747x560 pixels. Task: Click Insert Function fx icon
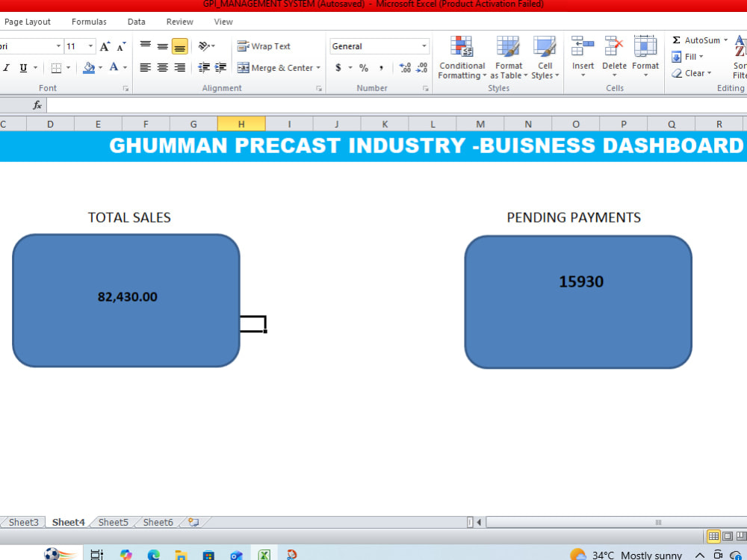coord(37,105)
